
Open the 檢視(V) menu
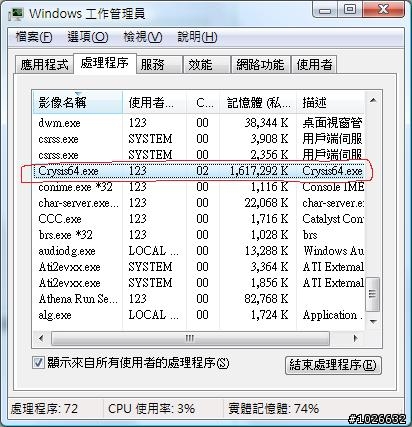[x=143, y=37]
